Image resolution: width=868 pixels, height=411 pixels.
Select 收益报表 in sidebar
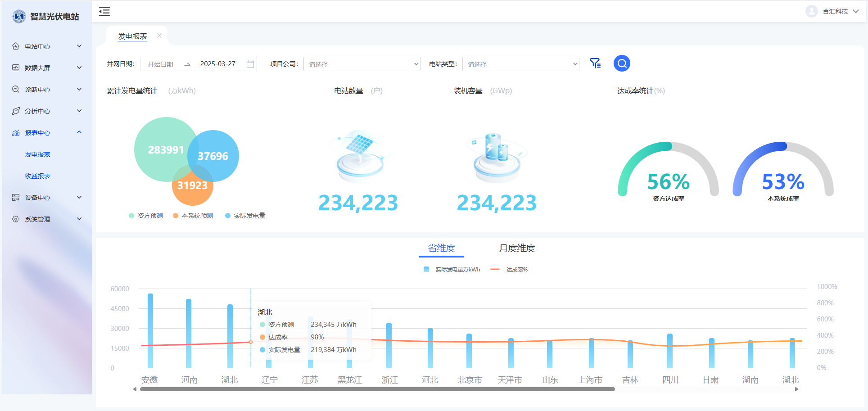point(37,176)
